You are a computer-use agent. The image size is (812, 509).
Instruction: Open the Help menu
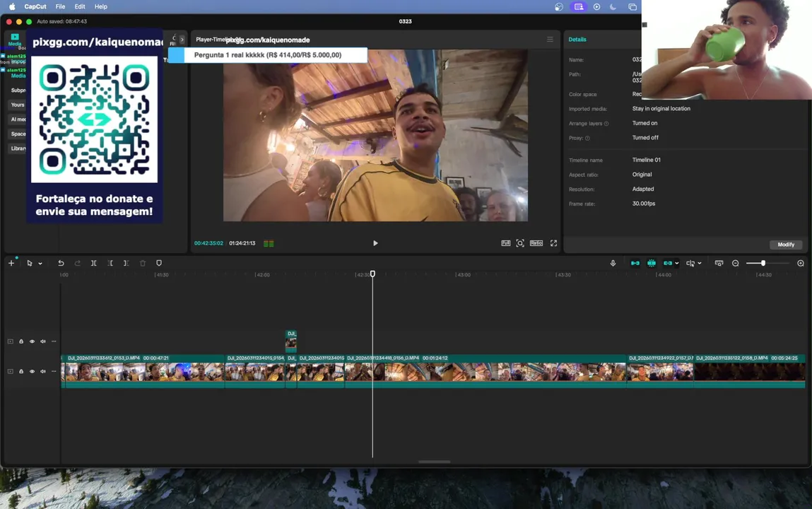pos(101,7)
